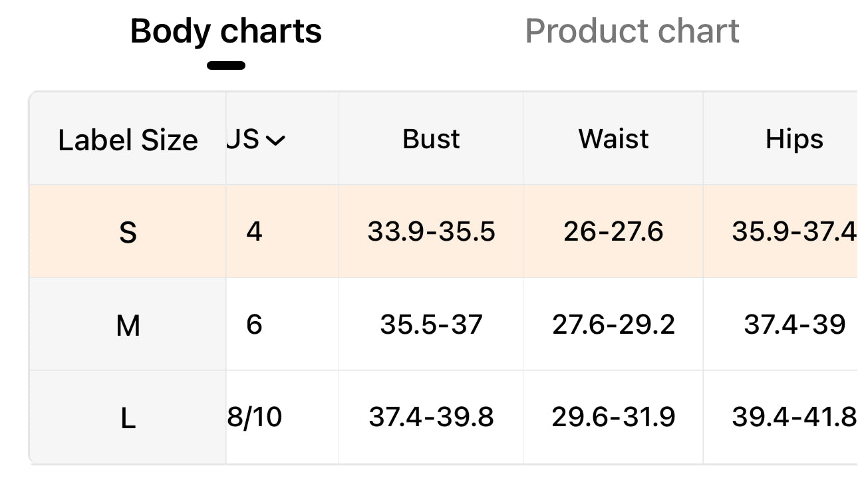Click the Bust column header
Viewport: 858px width, 504px height.
431,139
